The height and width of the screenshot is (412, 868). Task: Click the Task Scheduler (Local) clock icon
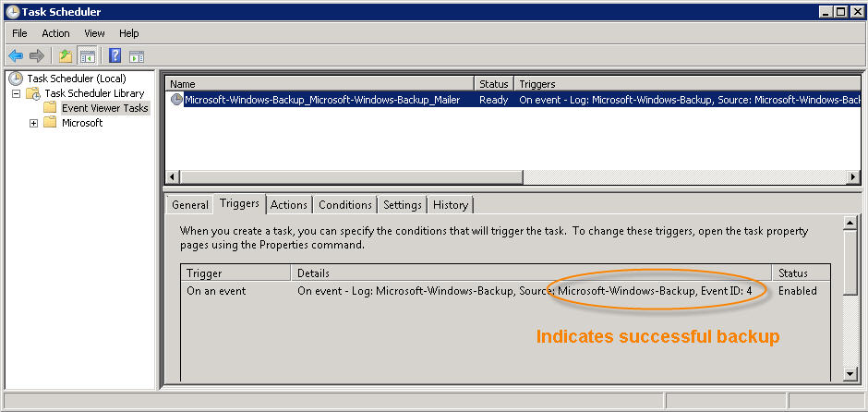16,79
